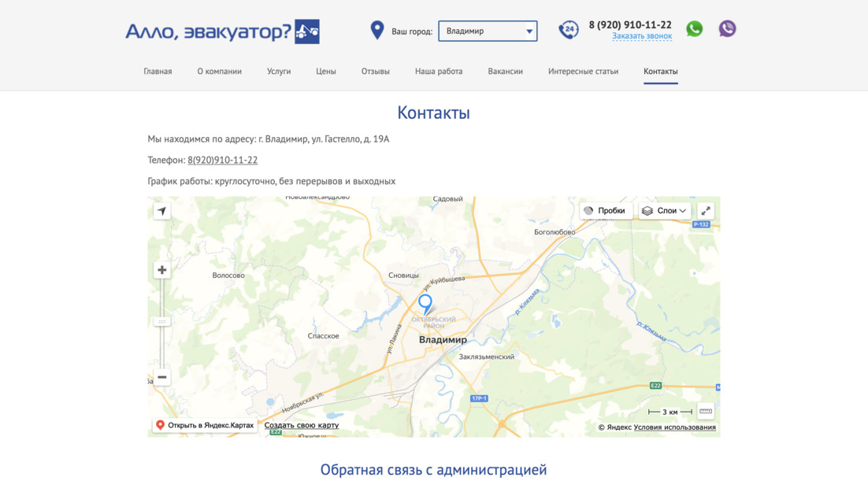Click the 8(920)910-11-22 phone link in contacts
This screenshot has height=488, width=868.
pyautogui.click(x=223, y=160)
